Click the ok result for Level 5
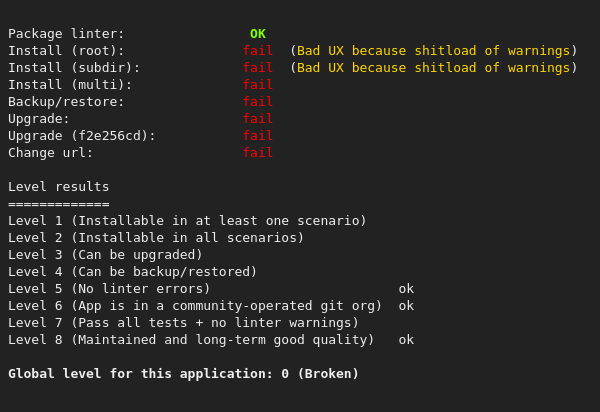The image size is (600, 412). [406, 289]
